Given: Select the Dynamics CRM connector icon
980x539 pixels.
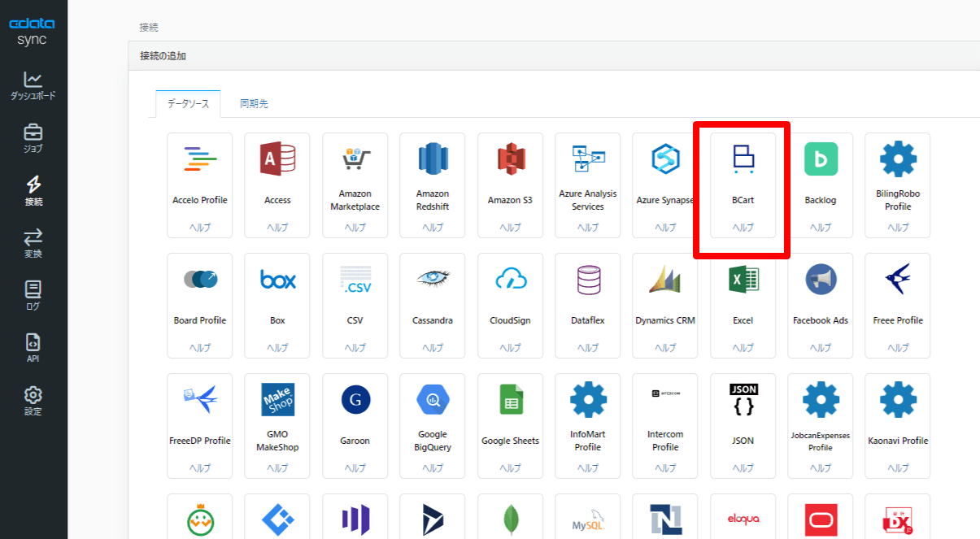Looking at the screenshot, I should [665, 279].
